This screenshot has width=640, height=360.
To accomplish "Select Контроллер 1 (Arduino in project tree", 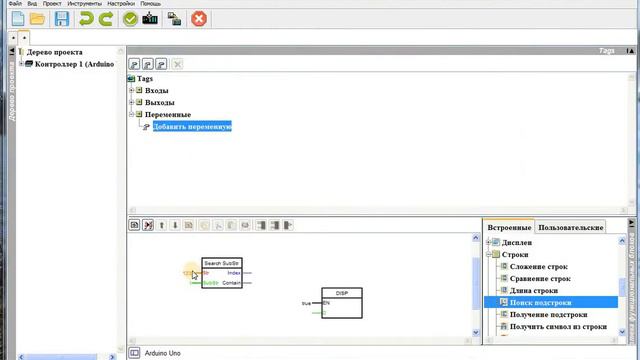I will [x=74, y=64].
